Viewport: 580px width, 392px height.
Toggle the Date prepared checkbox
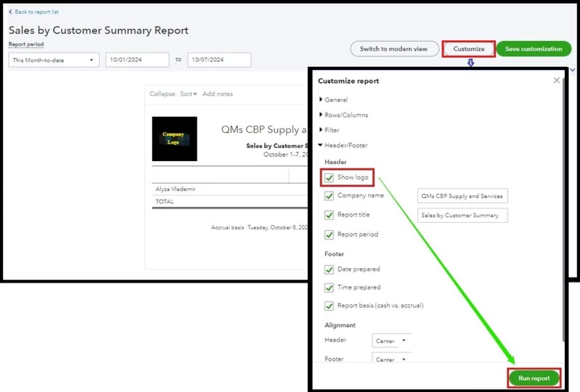pyautogui.click(x=329, y=270)
